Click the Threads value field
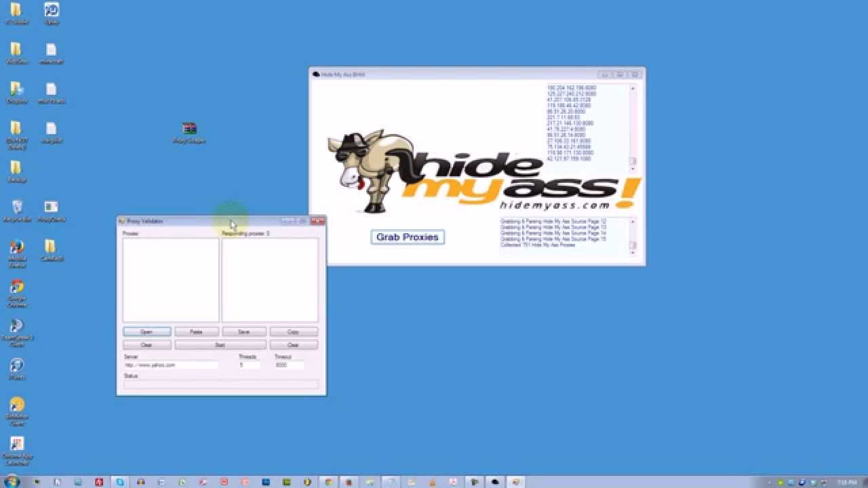This screenshot has height=488, width=868. (x=249, y=365)
